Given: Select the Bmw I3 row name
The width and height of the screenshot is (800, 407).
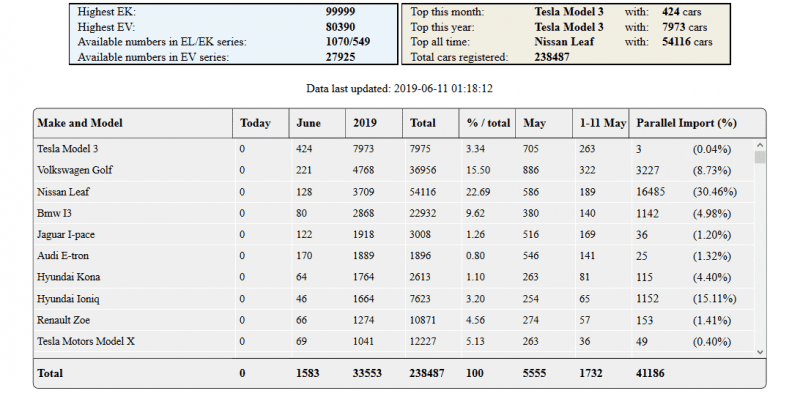Looking at the screenshot, I should (54, 213).
